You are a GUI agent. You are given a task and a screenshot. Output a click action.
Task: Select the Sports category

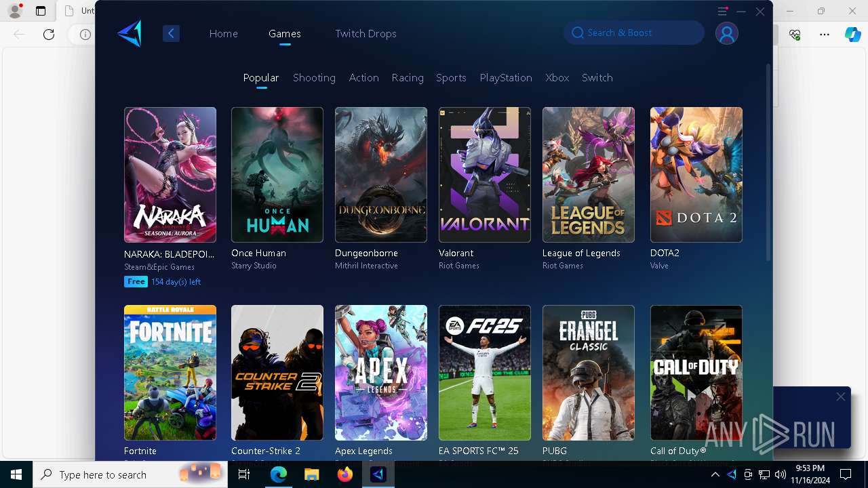[451, 78]
